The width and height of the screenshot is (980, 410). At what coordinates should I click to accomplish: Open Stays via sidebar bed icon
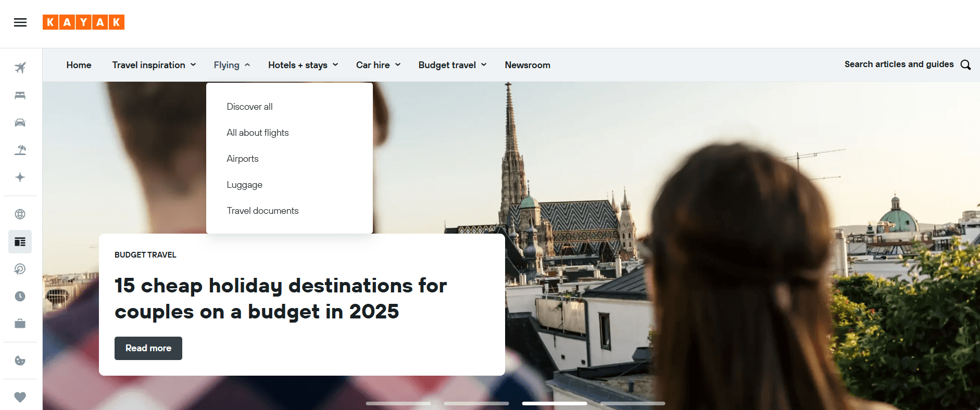[20, 95]
